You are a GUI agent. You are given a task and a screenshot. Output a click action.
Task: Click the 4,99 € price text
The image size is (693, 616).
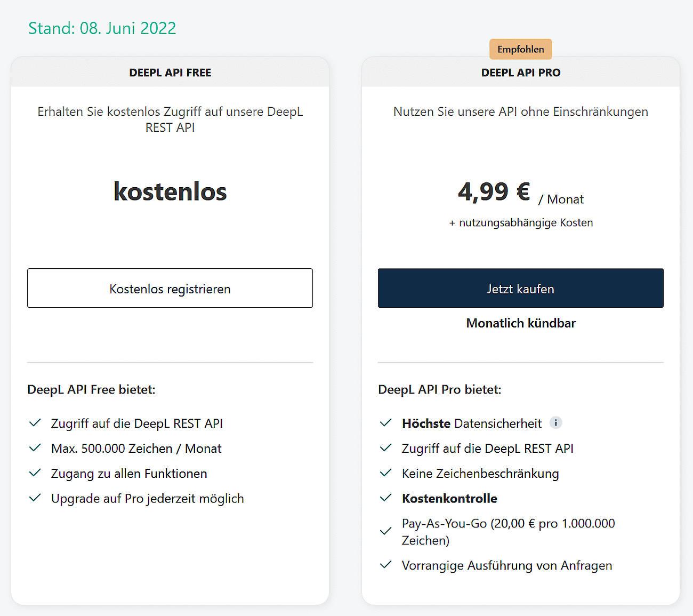[x=494, y=191]
